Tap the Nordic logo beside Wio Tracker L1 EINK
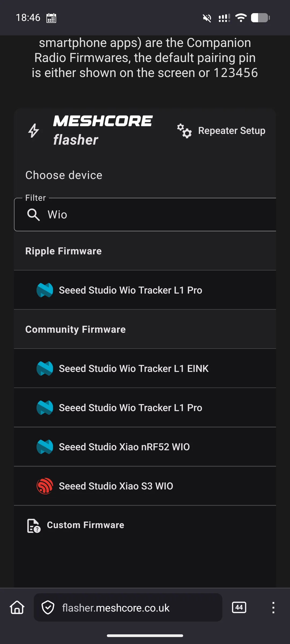 point(45,368)
